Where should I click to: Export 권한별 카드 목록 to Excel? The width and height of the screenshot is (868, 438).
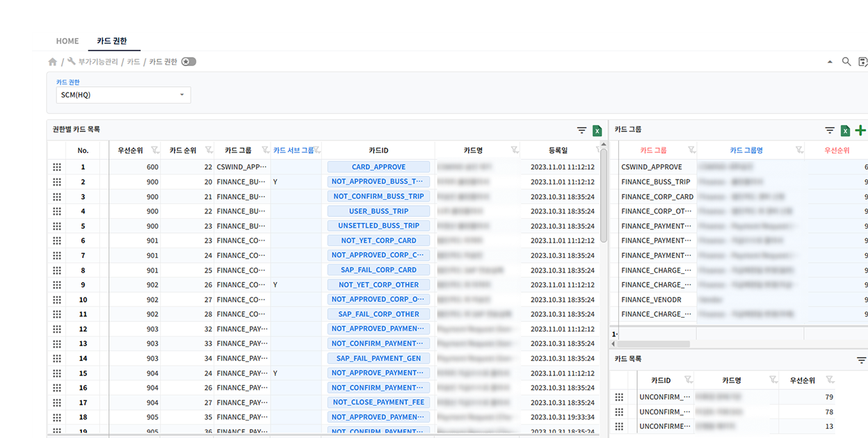(x=597, y=130)
